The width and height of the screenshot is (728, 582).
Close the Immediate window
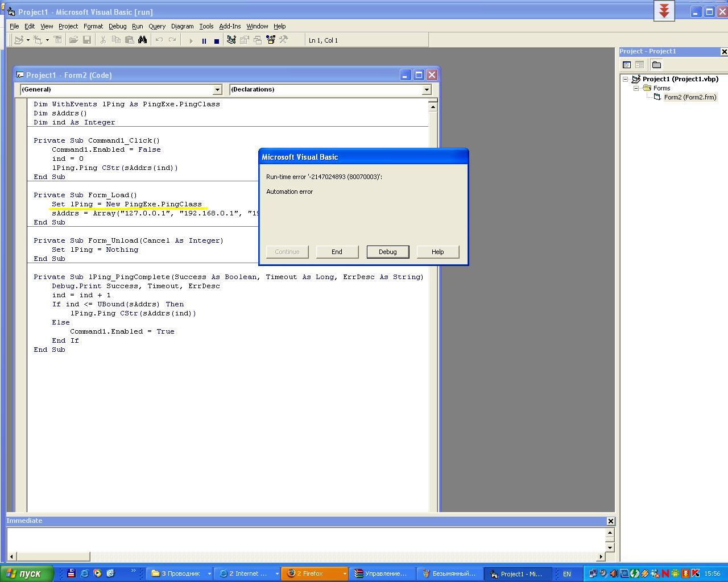tap(610, 521)
